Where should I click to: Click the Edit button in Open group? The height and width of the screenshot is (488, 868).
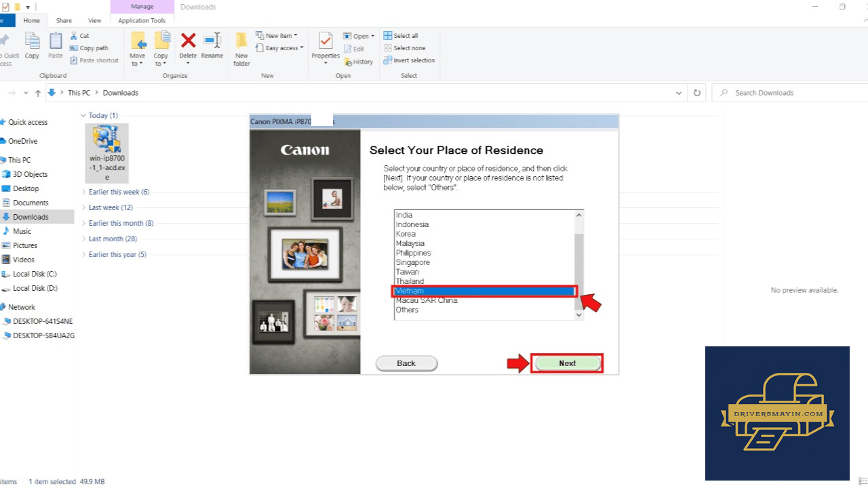[354, 49]
